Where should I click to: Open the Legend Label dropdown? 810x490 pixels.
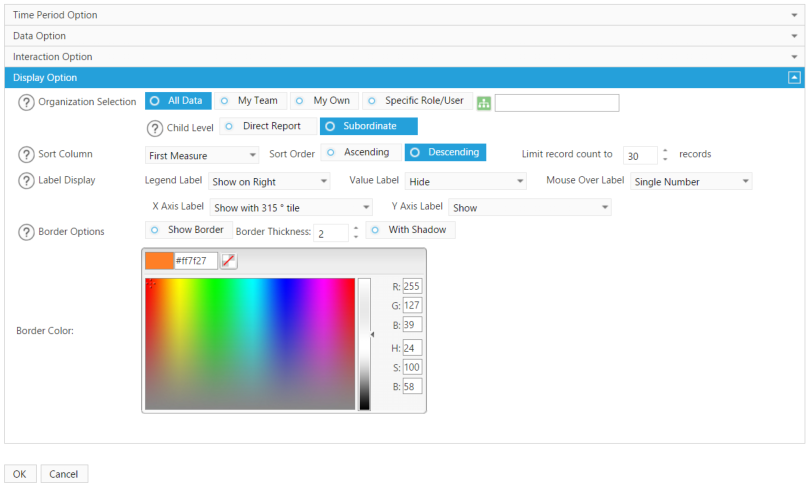(269, 182)
